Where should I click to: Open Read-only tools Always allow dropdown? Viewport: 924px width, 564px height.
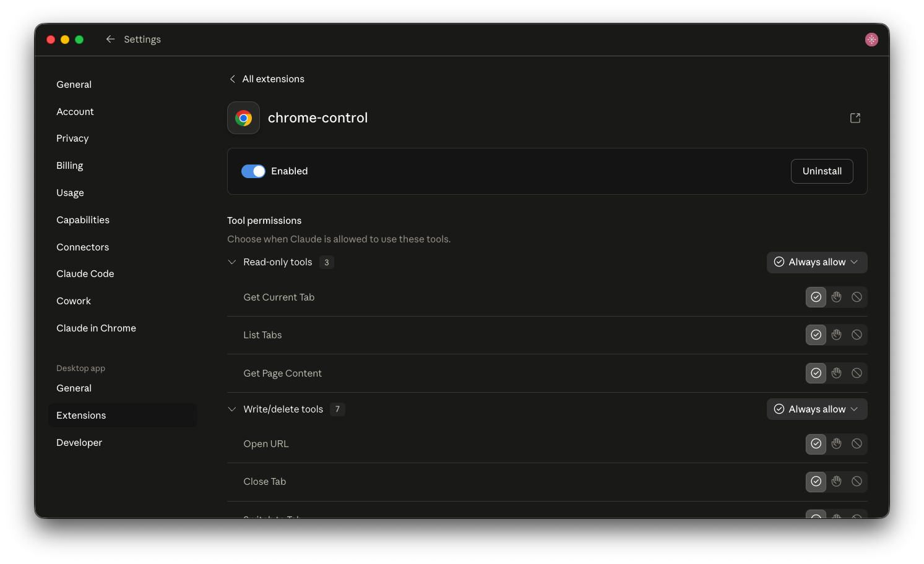(817, 262)
